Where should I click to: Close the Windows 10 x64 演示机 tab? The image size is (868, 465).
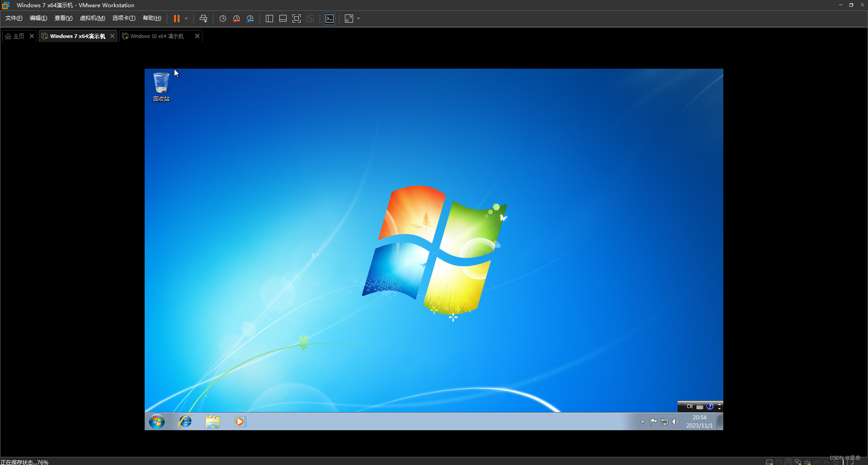[x=197, y=36]
